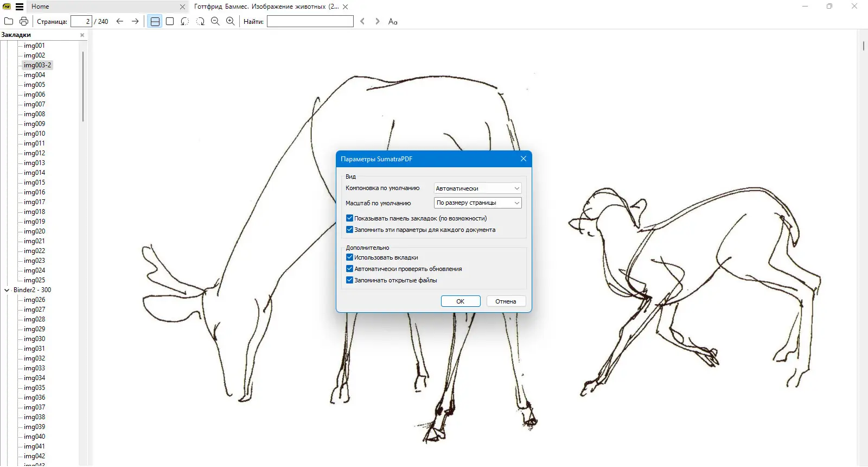Image resolution: width=868 pixels, height=467 pixels.
Task: Toggle 'Запомнить эти параметры для каждого документа' checkbox
Action: [x=350, y=230]
